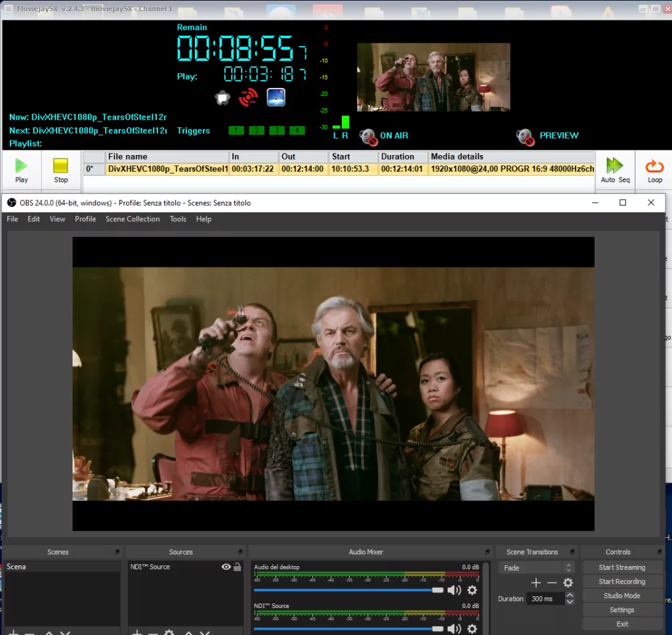The image size is (672, 635).
Task: Open transition properties gear in Scene Transitions
Action: 568,583
